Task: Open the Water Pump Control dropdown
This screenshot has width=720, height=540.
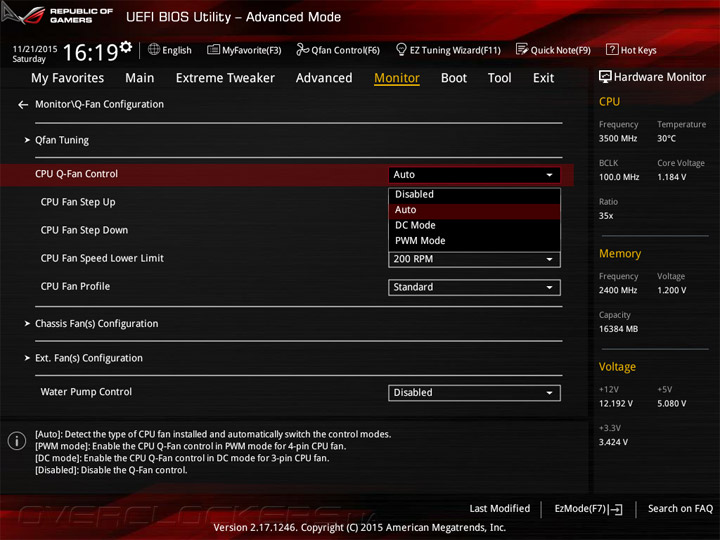Action: point(474,393)
